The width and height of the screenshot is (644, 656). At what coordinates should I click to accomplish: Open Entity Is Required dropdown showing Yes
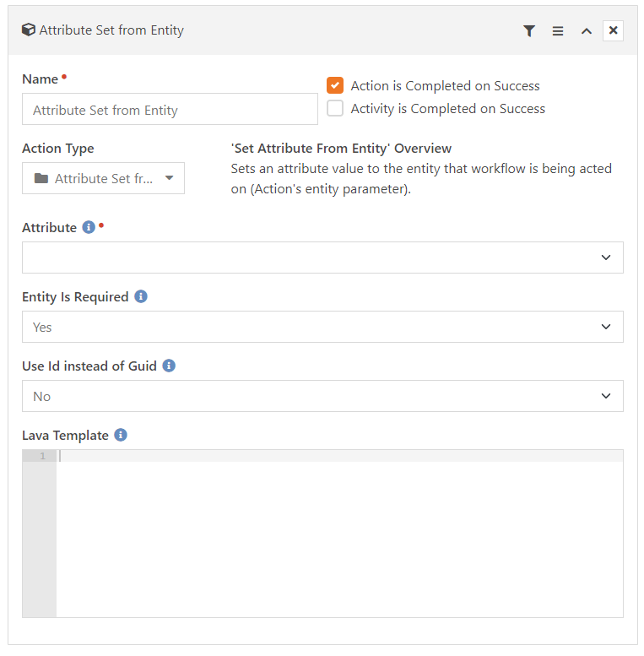[x=322, y=327]
